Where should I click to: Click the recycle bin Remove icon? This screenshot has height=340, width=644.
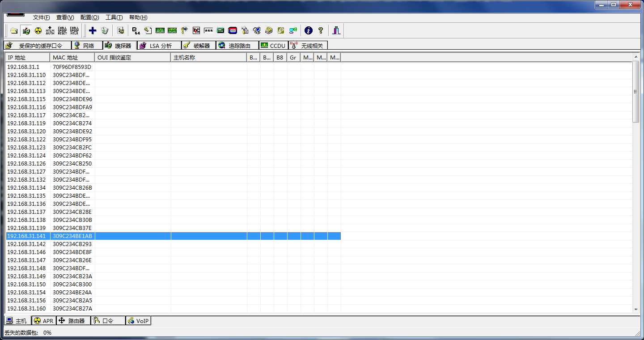coord(105,30)
